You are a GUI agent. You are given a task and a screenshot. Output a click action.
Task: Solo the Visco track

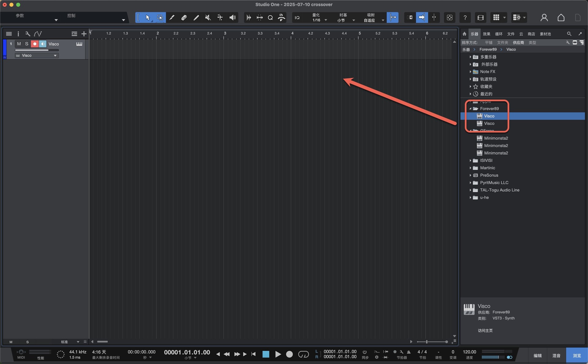[x=27, y=44]
